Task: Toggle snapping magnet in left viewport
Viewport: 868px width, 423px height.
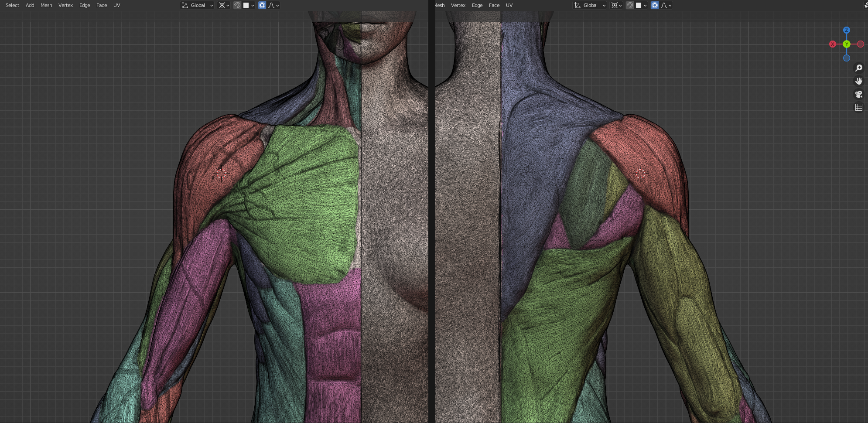Action: [237, 5]
